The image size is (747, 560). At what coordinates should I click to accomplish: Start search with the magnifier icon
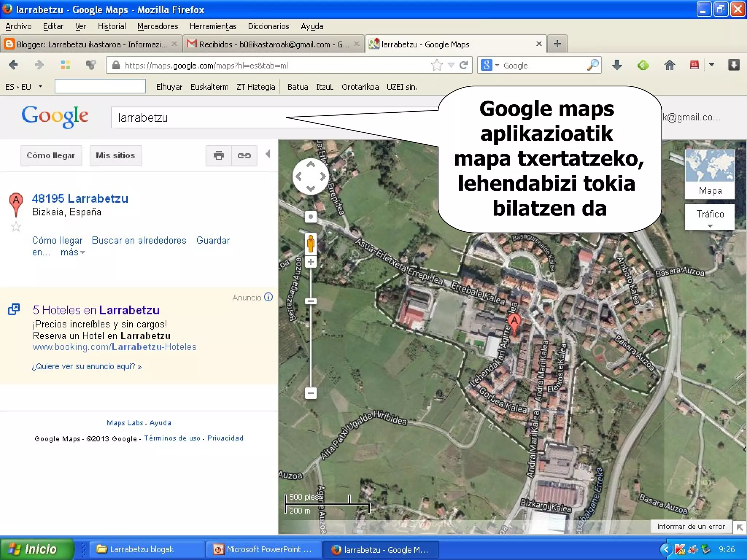point(593,65)
